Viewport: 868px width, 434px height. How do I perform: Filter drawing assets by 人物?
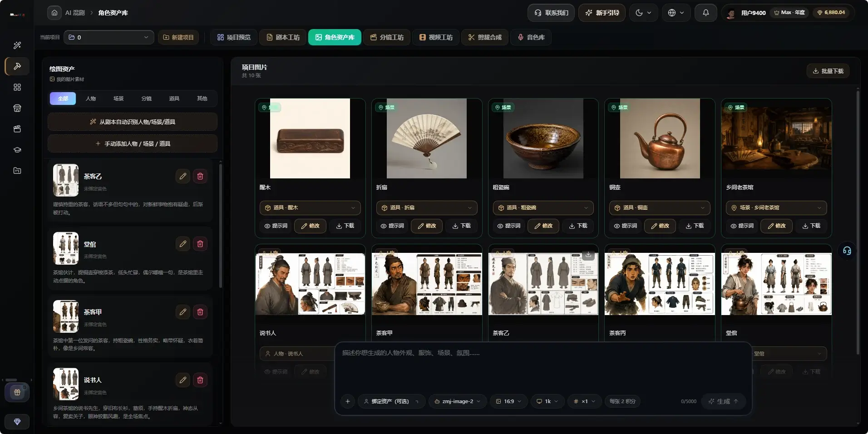coord(91,99)
